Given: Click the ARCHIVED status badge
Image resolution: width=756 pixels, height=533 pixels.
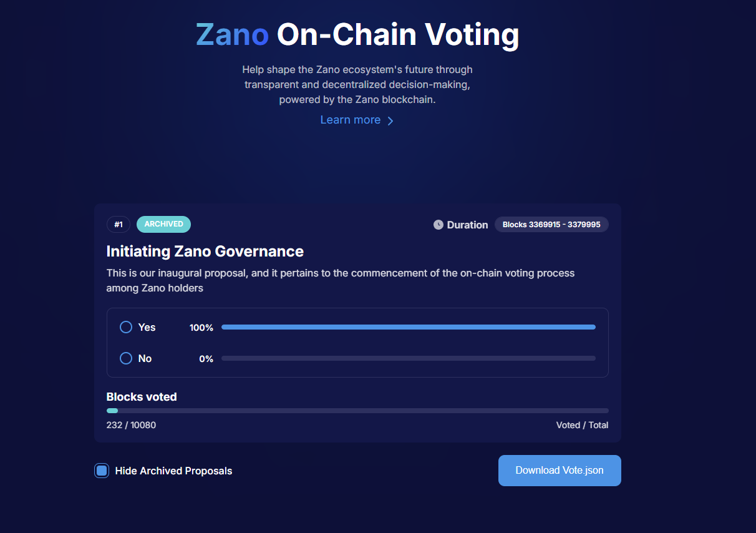Looking at the screenshot, I should pos(163,224).
